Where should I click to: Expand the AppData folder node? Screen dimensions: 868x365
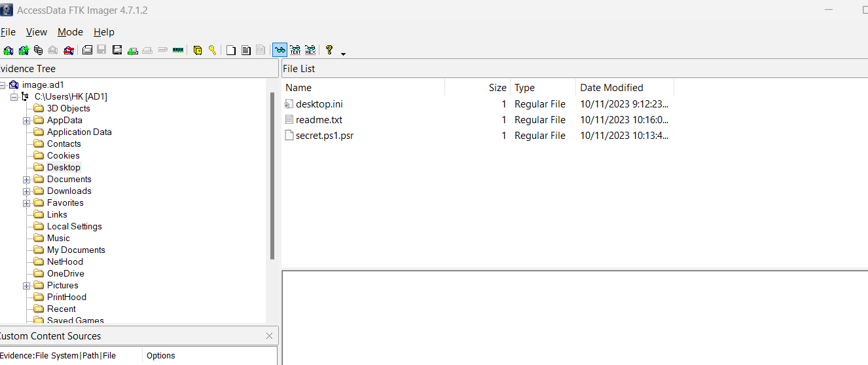[27, 121]
